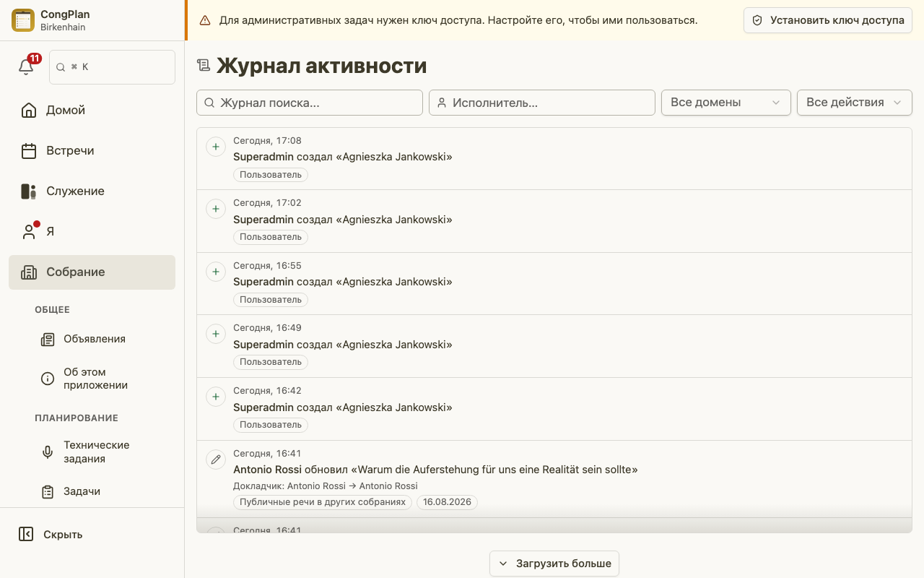924x578 pixels.
Task: Open Объявления page
Action: click(x=103, y=339)
